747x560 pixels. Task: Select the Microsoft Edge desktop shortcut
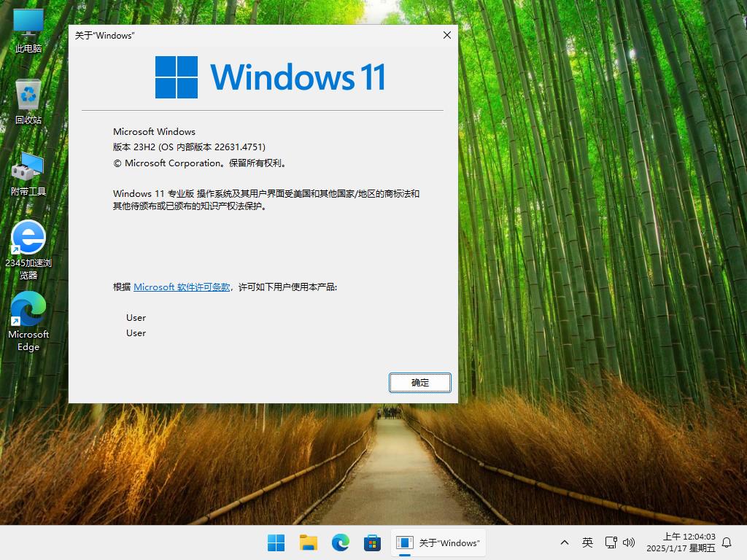point(28,322)
